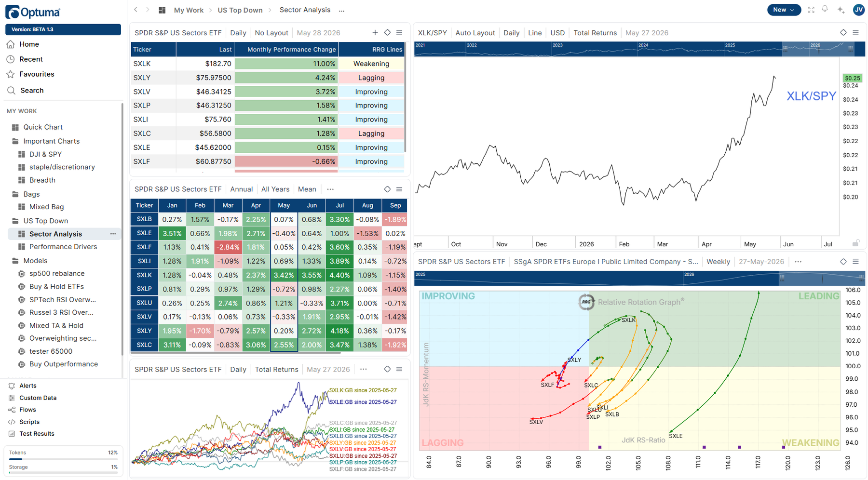This screenshot has height=480, width=868.
Task: Open the Weekly timeframe selector on RRG
Action: [x=718, y=262]
